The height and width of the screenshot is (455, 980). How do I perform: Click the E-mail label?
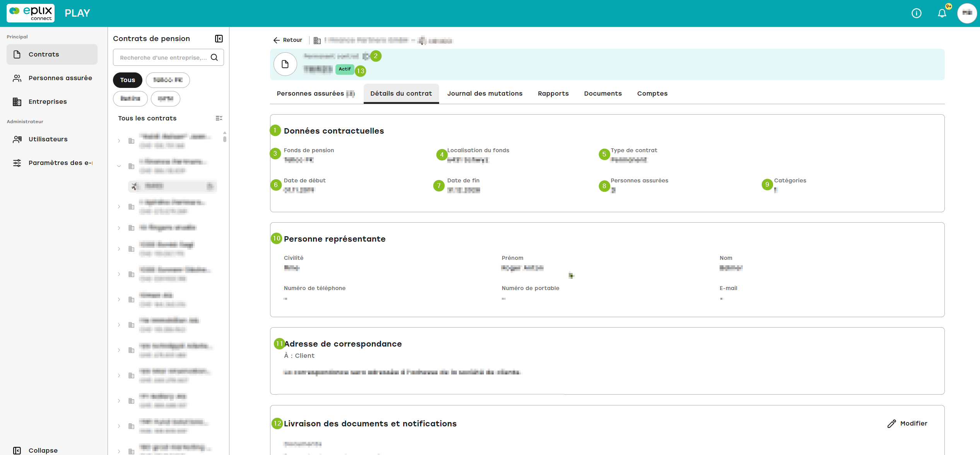[x=728, y=288]
